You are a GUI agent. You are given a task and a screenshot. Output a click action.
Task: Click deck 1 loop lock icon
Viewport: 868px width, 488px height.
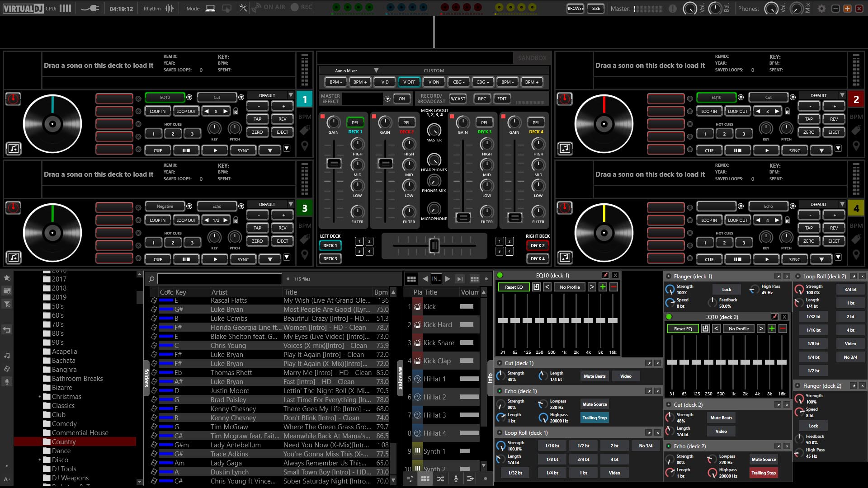click(x=236, y=111)
